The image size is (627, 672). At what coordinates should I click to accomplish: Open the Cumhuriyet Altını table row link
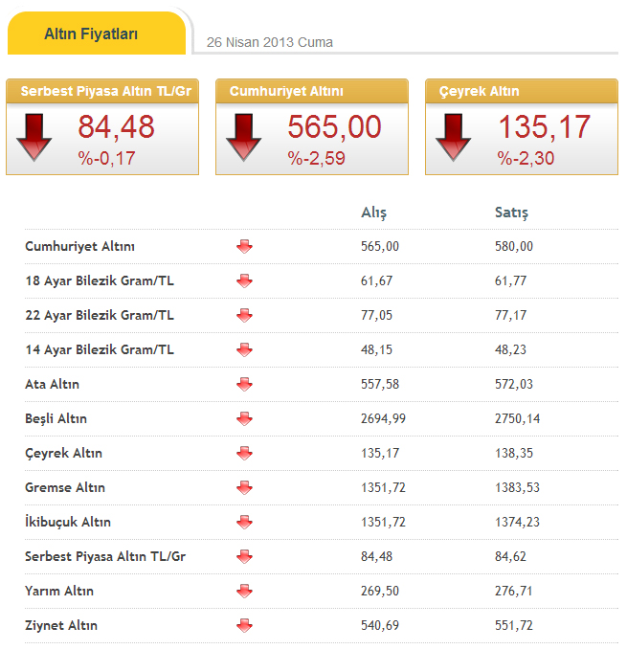tap(79, 247)
